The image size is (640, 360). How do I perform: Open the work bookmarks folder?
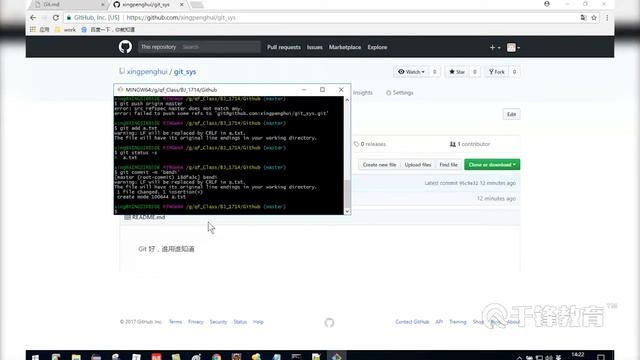click(x=66, y=29)
